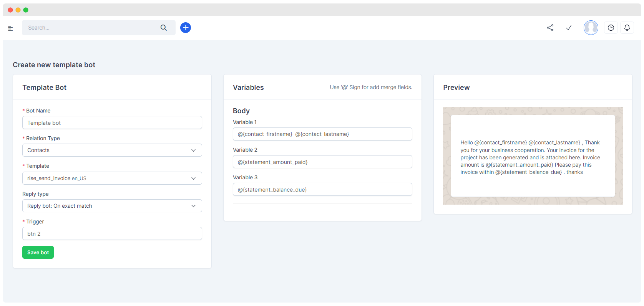Focus the Bot Name input field

click(x=112, y=123)
